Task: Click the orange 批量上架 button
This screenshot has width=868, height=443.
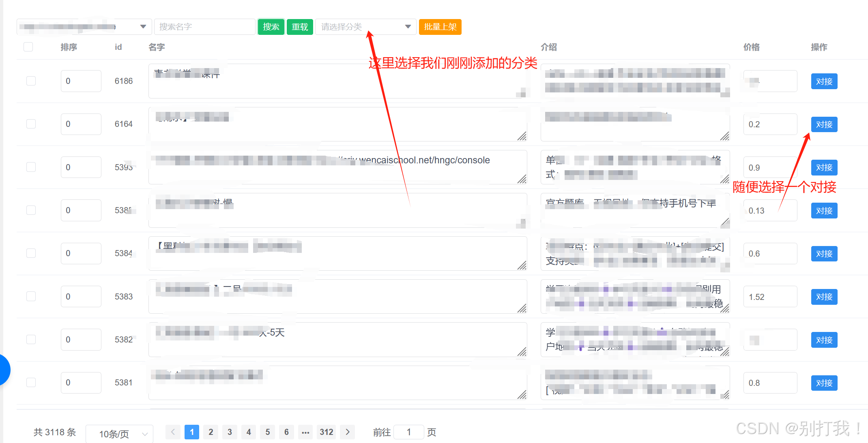Action: point(440,27)
